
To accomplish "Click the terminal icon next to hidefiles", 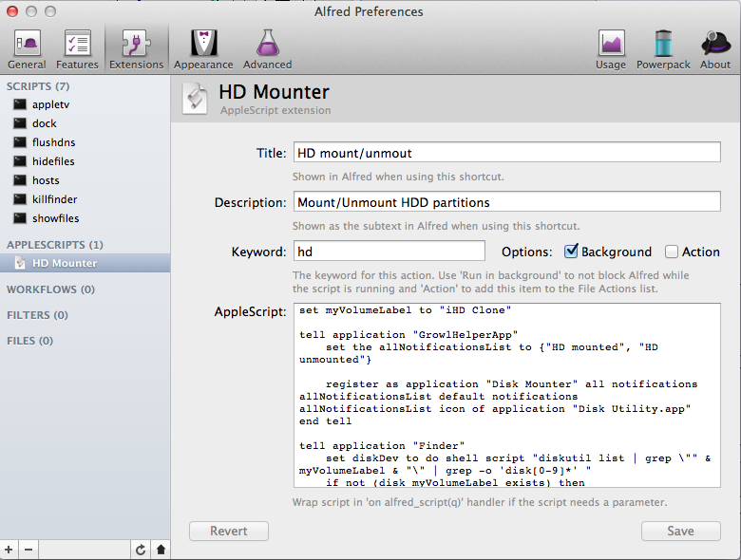I will 20,161.
